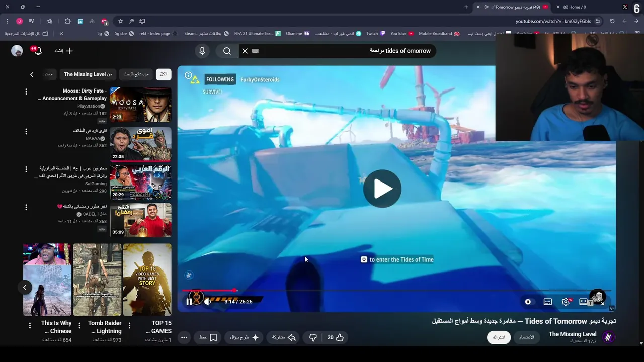Open Chrome's three-dot main menu
644x362 pixels.
7,21
